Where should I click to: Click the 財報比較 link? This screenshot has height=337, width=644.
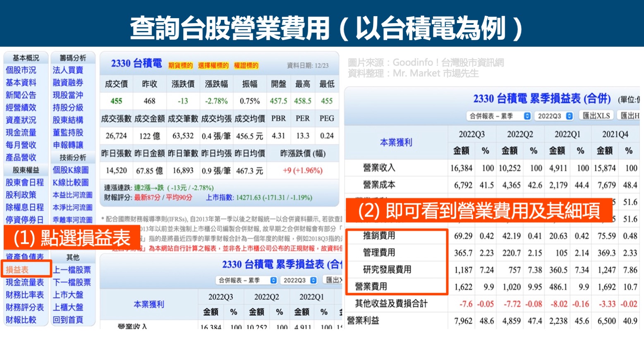pyautogui.click(x=21, y=320)
